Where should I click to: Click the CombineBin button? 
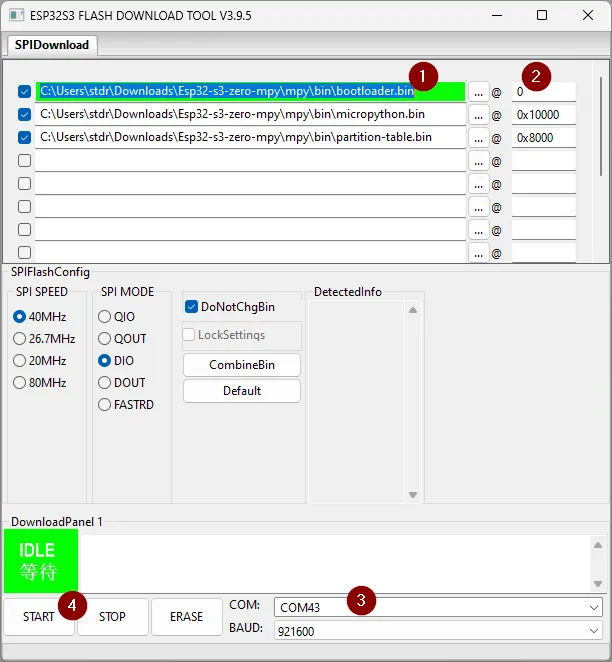[241, 365]
